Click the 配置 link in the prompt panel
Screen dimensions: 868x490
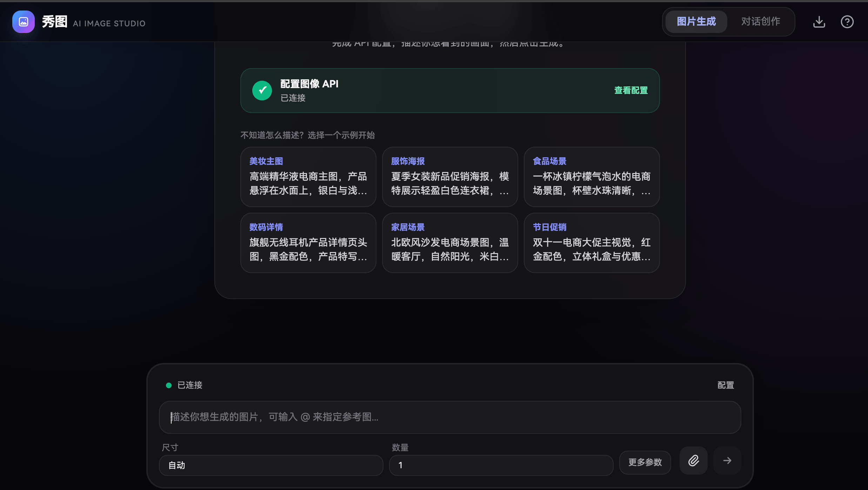pos(726,385)
